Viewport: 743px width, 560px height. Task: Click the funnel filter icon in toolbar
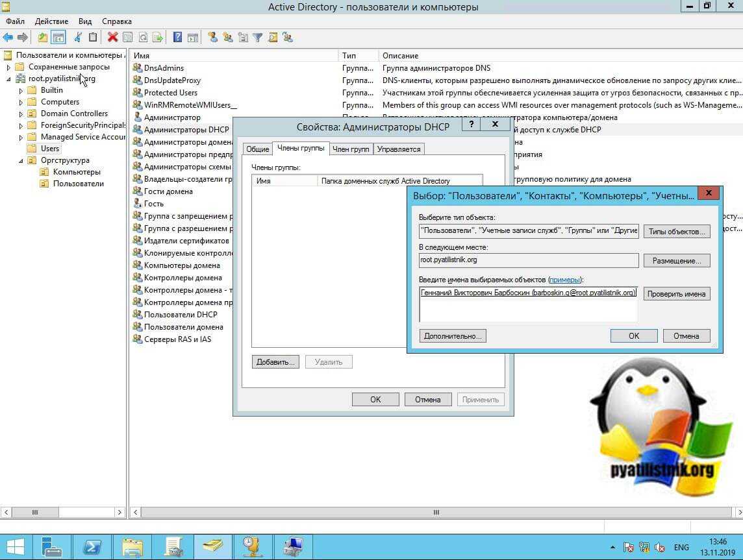coord(257,38)
